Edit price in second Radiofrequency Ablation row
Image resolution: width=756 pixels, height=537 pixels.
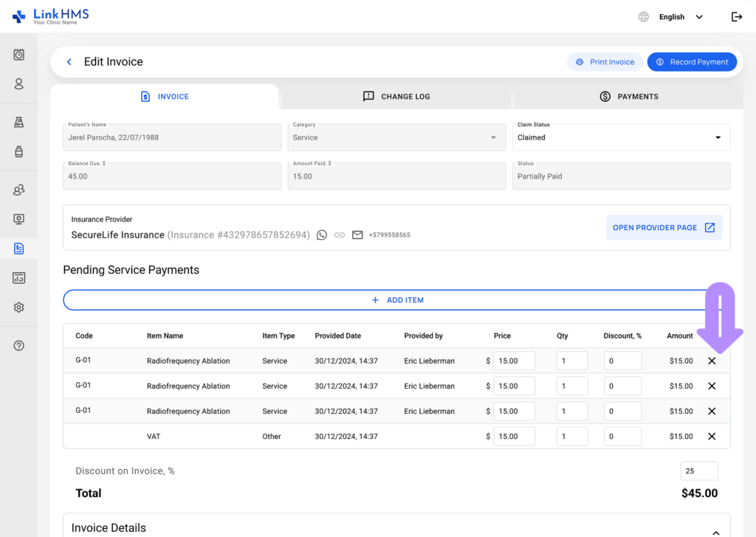click(x=514, y=386)
